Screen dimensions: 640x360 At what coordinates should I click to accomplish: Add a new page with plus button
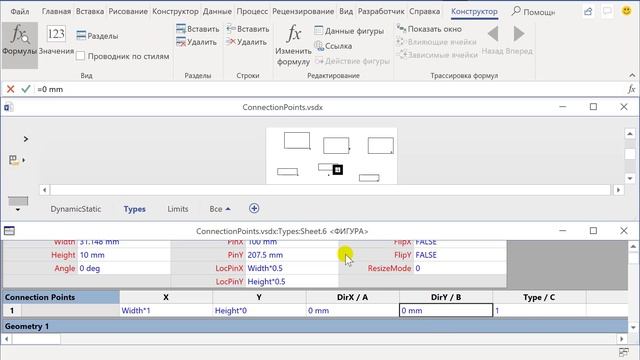coord(254,209)
